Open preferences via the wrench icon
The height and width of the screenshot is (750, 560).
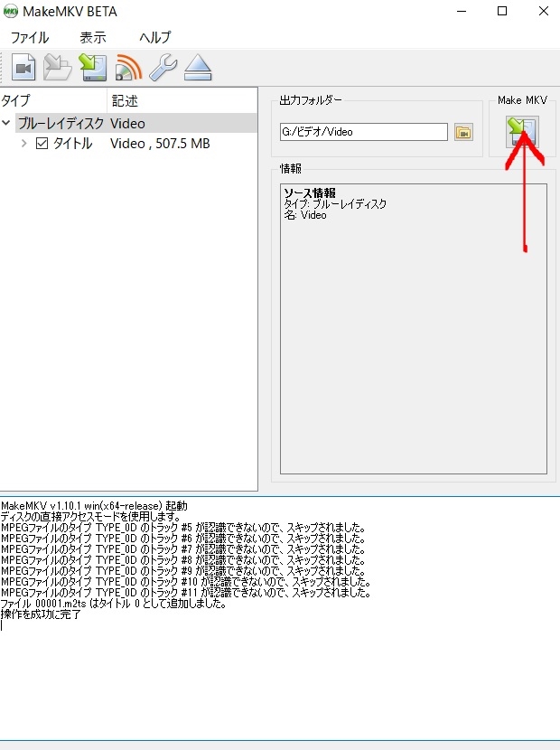point(163,68)
